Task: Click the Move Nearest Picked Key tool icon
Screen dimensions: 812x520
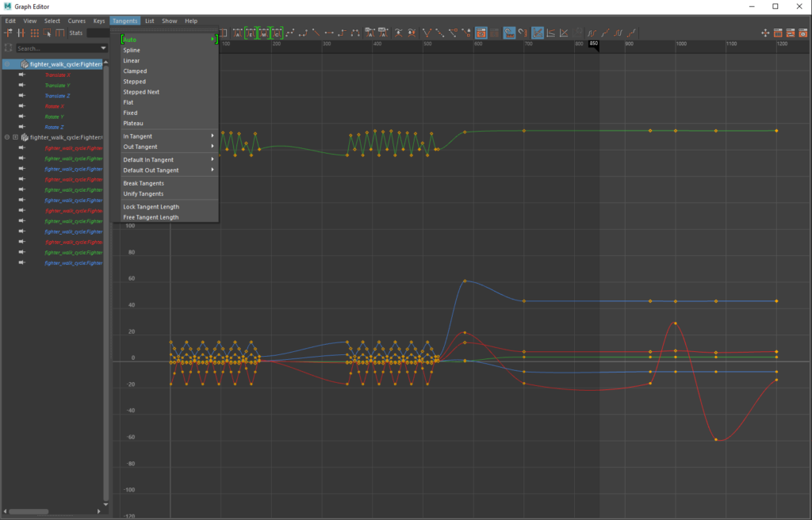Action: coord(8,33)
